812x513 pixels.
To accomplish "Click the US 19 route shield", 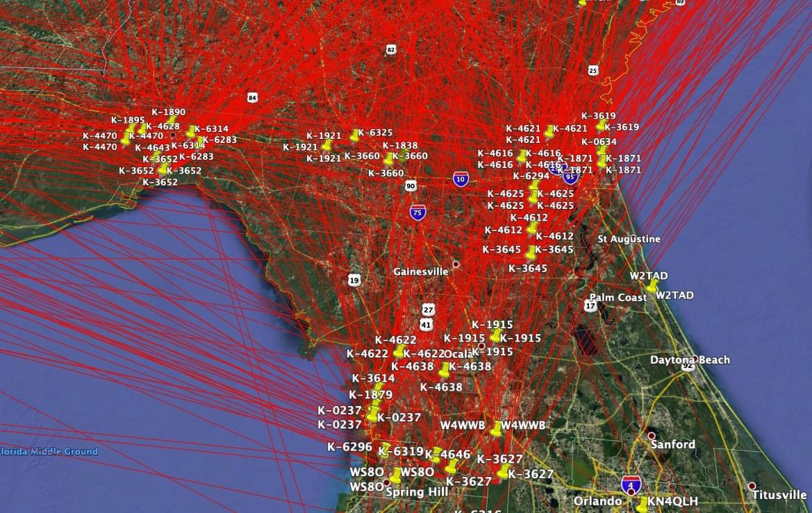I will pos(354,280).
